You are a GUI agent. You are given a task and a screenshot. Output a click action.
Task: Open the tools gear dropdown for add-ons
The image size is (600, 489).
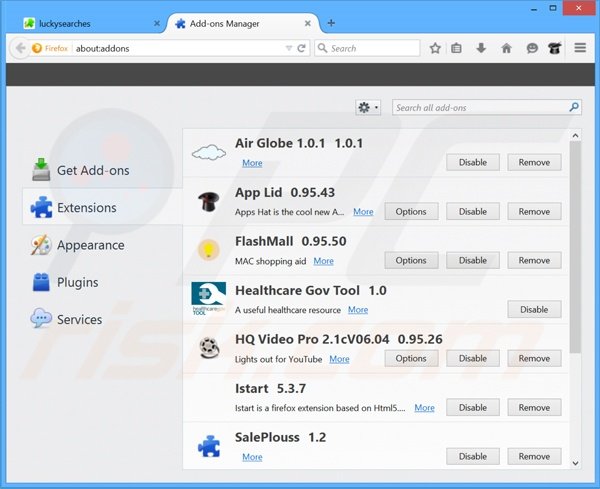[368, 108]
